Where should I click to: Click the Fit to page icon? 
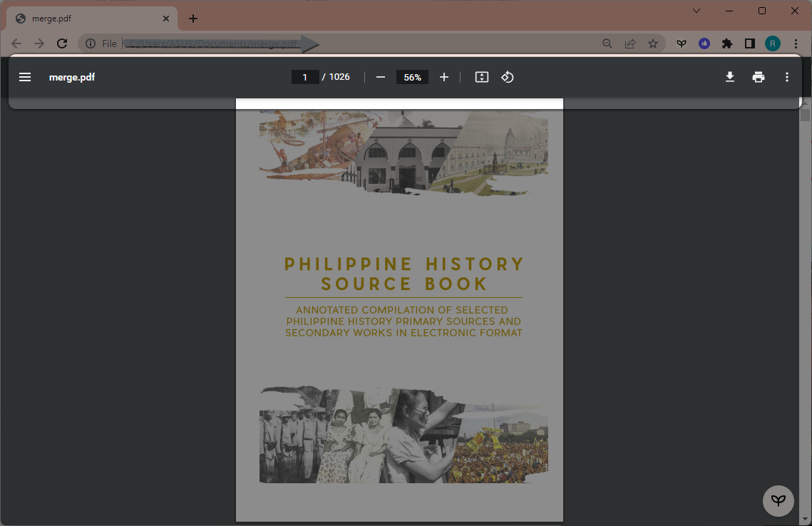click(482, 77)
